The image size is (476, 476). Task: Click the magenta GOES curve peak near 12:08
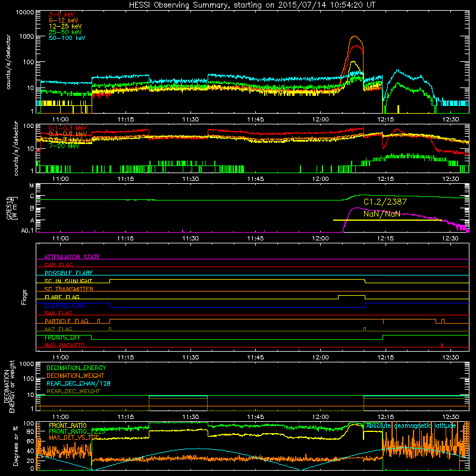pos(356,208)
